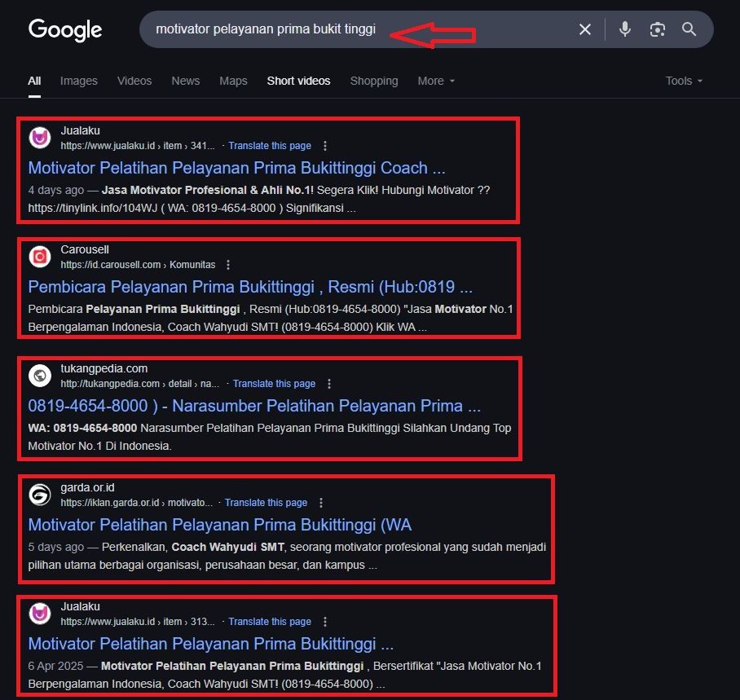Open options menu for garda.or.id result
The image size is (740, 700).
click(321, 503)
